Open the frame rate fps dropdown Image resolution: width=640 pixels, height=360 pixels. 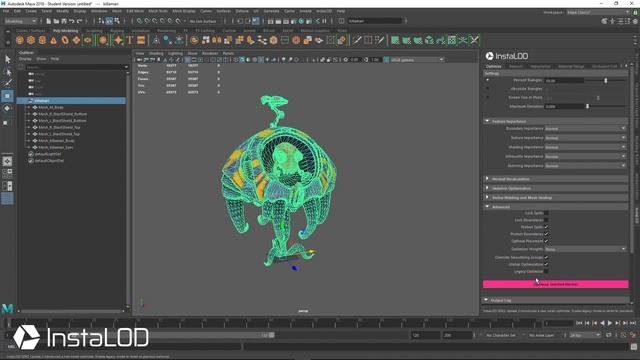585,335
